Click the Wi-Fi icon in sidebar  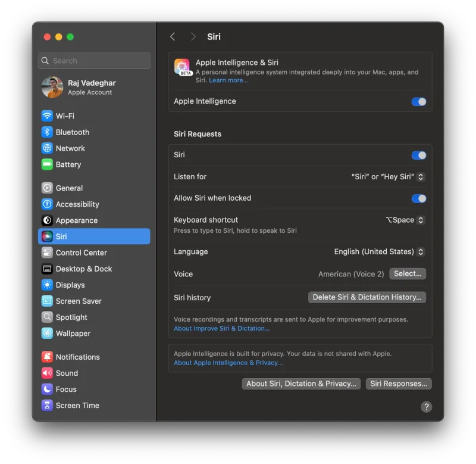pyautogui.click(x=47, y=116)
